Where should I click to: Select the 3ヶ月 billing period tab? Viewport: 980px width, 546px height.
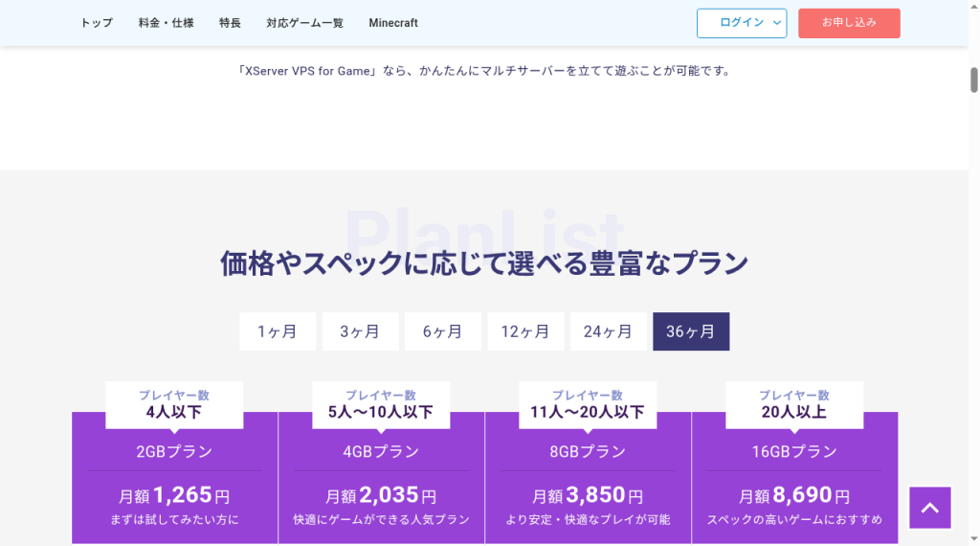(x=360, y=331)
